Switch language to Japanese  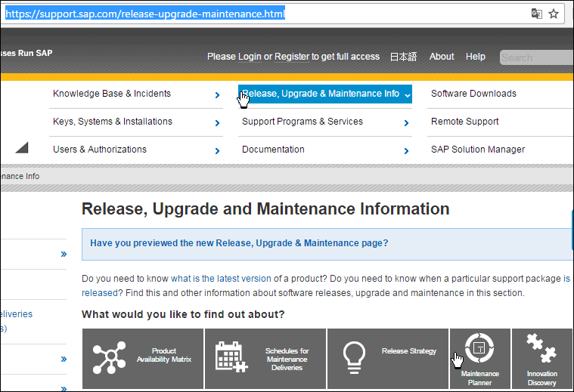click(403, 57)
